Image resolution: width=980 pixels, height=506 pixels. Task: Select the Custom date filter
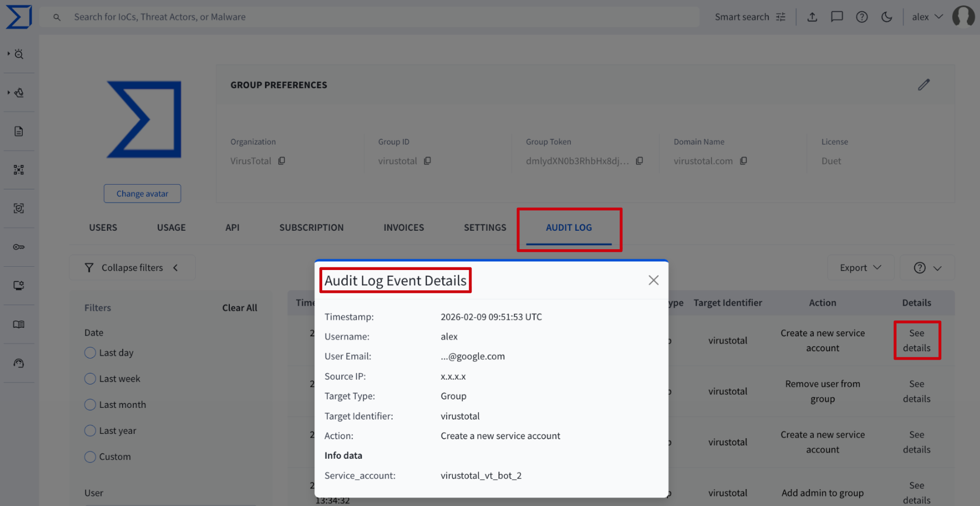(90, 457)
